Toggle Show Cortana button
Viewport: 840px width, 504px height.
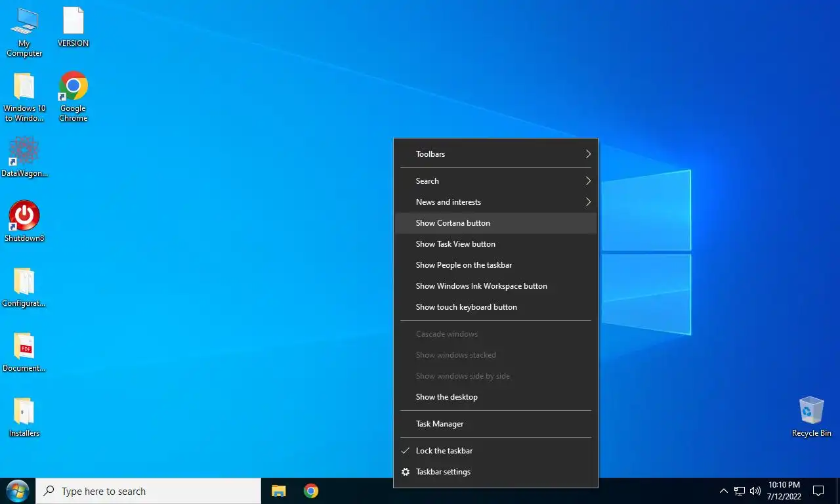click(x=496, y=223)
